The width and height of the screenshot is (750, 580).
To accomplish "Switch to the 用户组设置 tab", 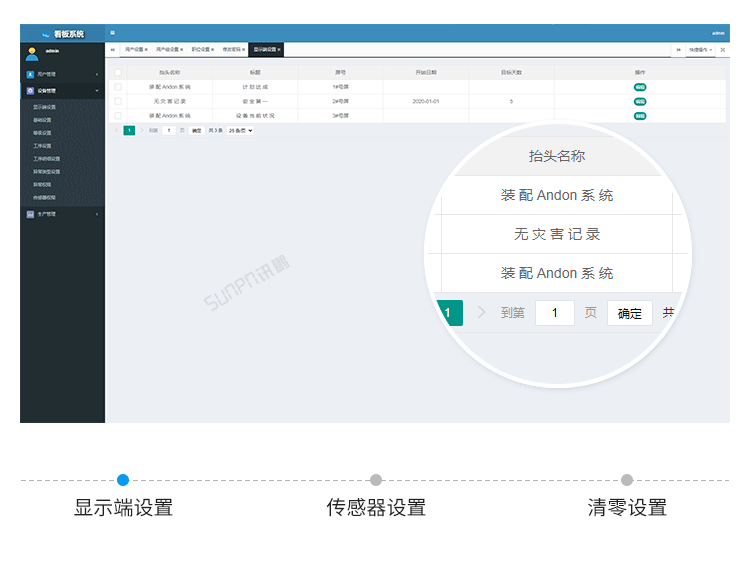I will click(167, 50).
